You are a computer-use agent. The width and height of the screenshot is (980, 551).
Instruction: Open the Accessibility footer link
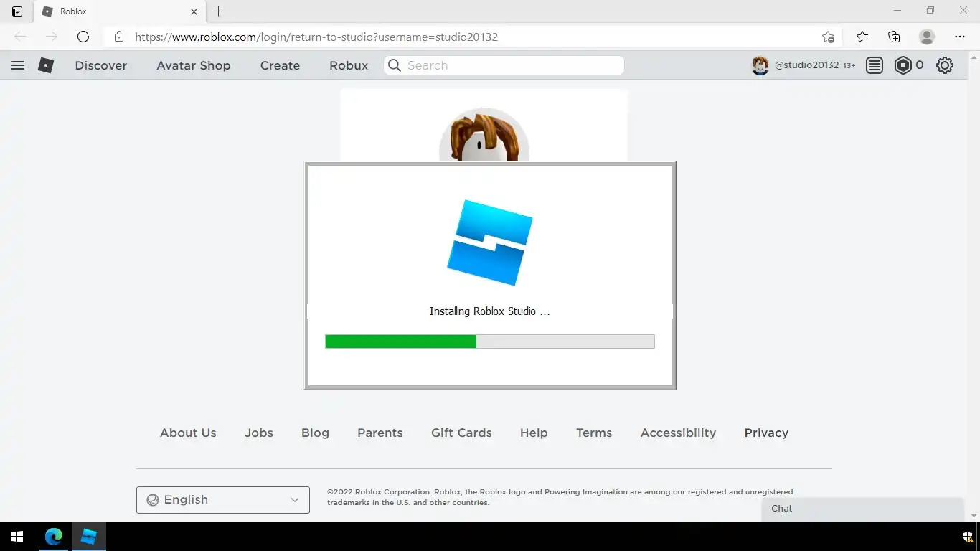(x=678, y=433)
